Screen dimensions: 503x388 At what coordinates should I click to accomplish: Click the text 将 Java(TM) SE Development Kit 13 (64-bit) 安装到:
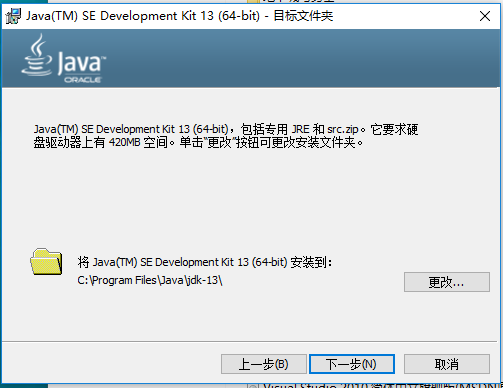pos(205,262)
